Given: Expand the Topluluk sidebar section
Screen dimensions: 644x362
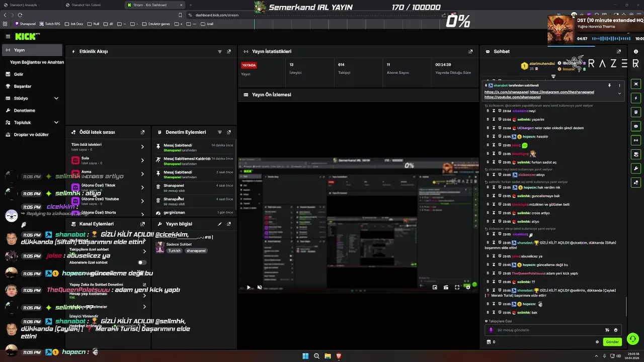Looking at the screenshot, I should click(56, 123).
